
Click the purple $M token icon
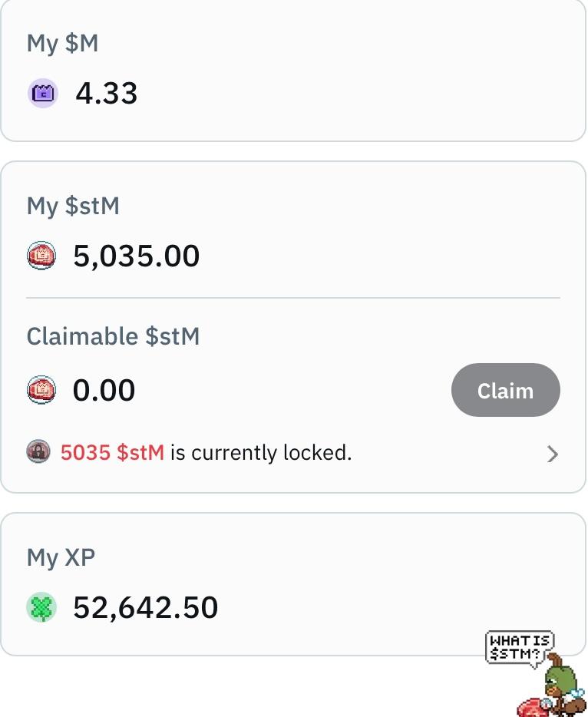(x=43, y=94)
